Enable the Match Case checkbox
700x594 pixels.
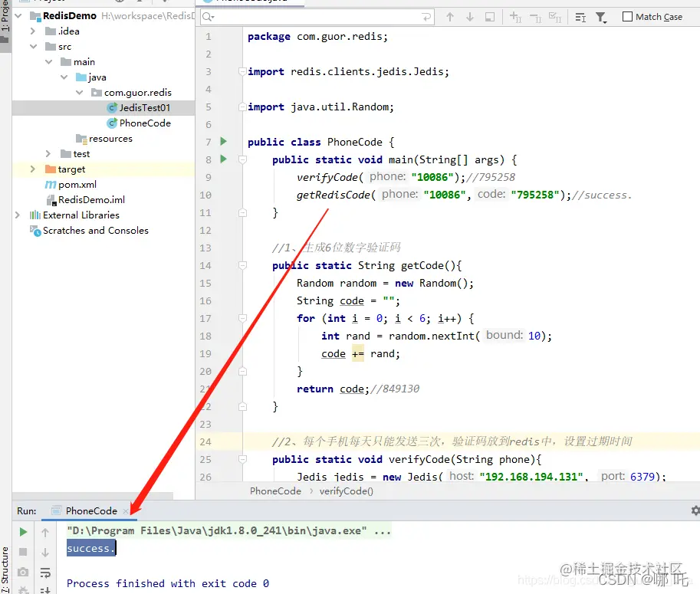click(627, 17)
